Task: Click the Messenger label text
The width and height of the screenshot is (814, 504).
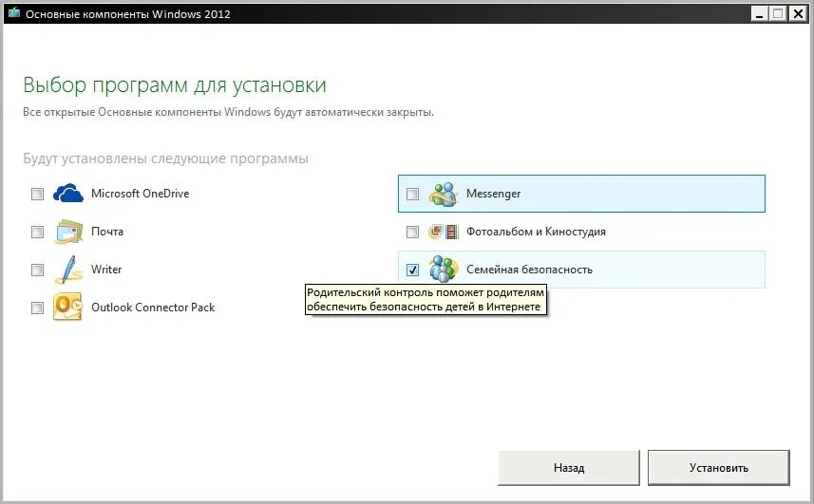Action: click(x=493, y=194)
